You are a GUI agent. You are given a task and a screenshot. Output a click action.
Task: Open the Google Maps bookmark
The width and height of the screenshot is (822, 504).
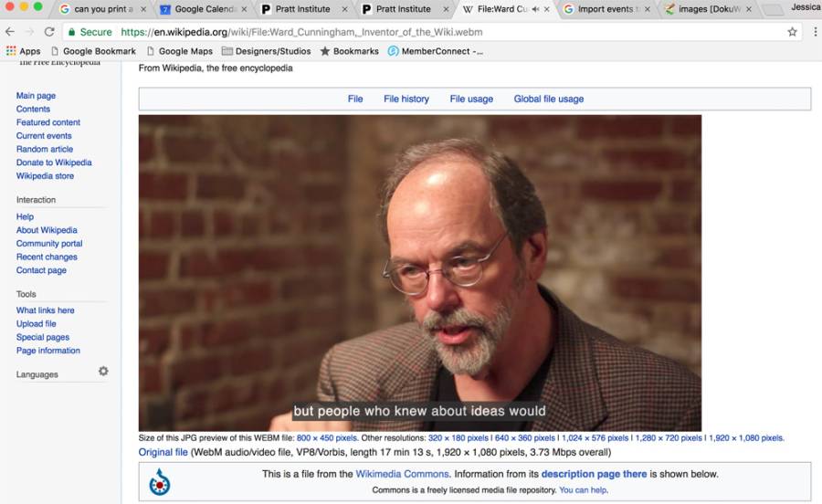click(180, 51)
